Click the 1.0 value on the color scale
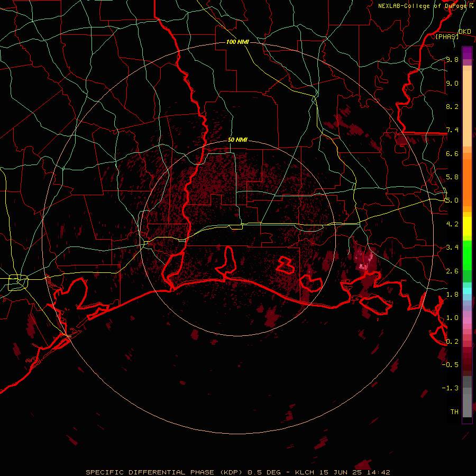This screenshot has width=476, height=476. point(452,318)
